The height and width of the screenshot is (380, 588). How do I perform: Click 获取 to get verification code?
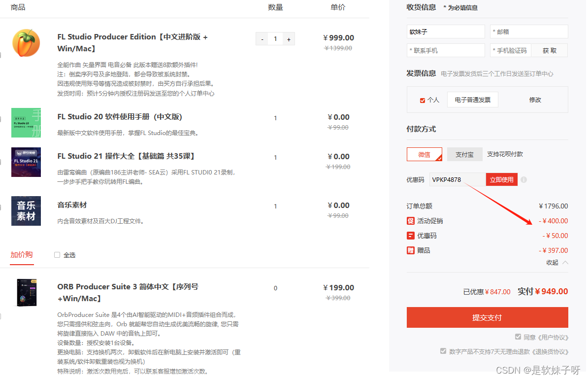tap(550, 51)
